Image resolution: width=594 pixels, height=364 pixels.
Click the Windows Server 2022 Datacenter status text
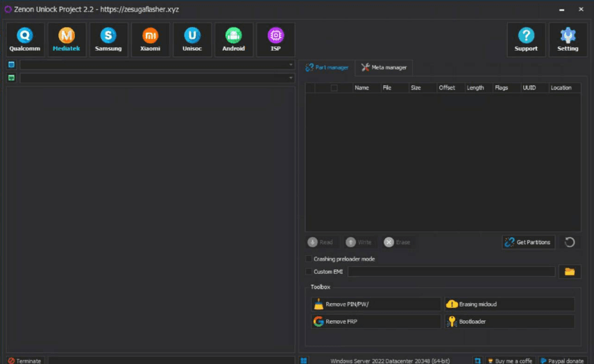390,361
